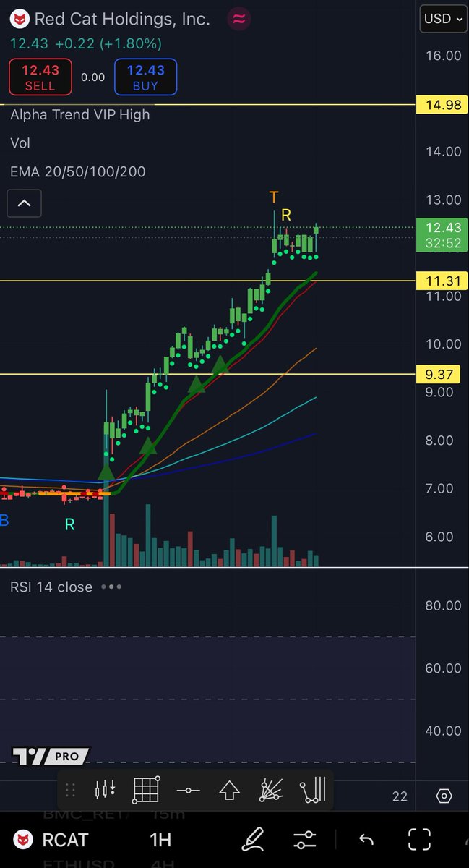Tap the 22 date label on time axis
The height and width of the screenshot is (868, 469).
(x=400, y=796)
